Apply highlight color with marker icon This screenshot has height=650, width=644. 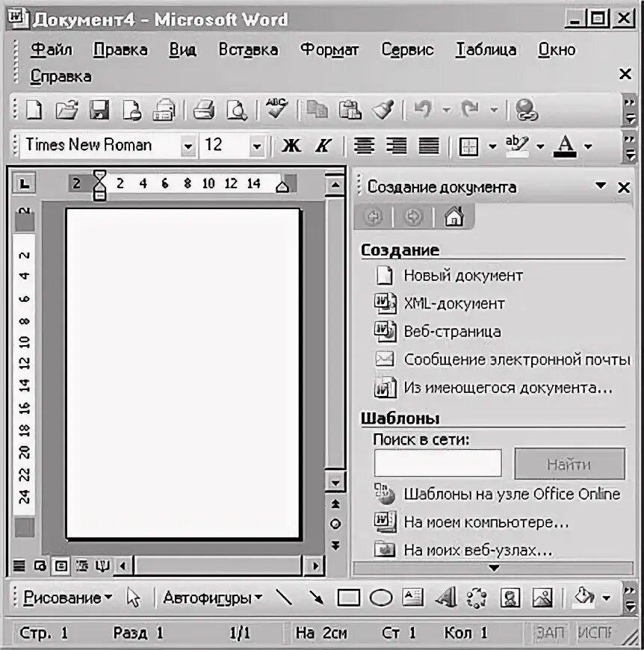pyautogui.click(x=517, y=146)
